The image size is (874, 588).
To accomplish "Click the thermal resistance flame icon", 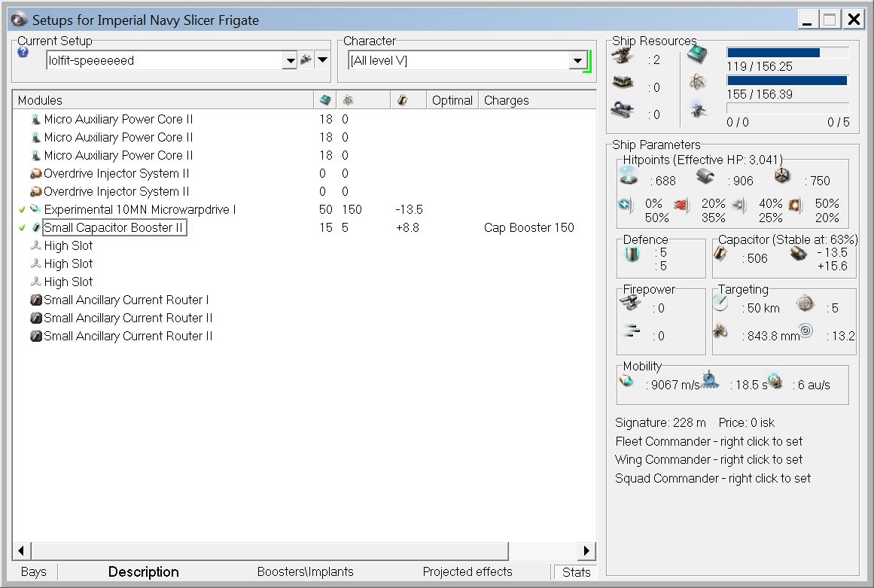I will pyautogui.click(x=680, y=205).
